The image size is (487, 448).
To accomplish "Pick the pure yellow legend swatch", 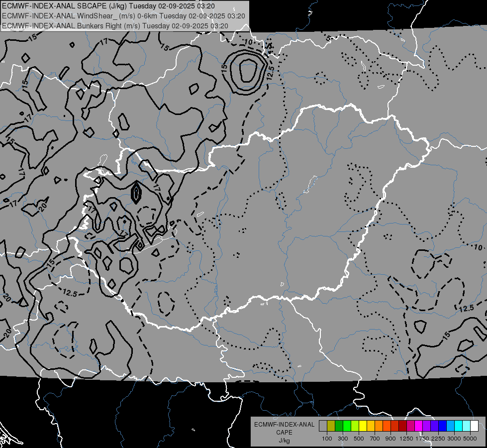I will [x=363, y=426].
